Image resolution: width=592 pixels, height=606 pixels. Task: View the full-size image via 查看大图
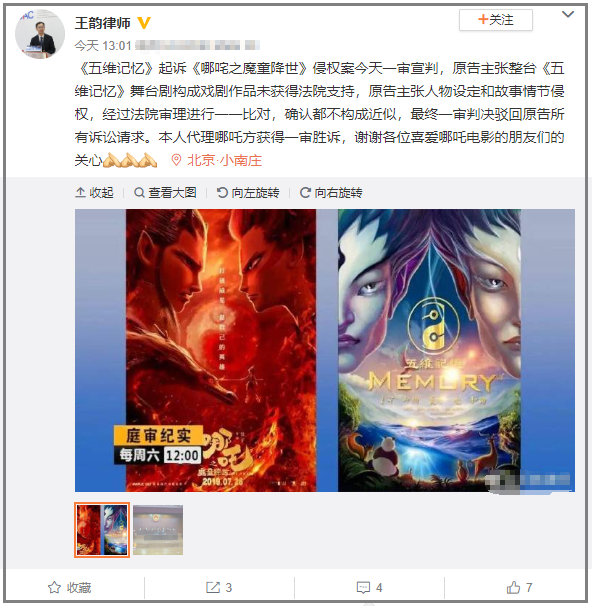tap(165, 192)
